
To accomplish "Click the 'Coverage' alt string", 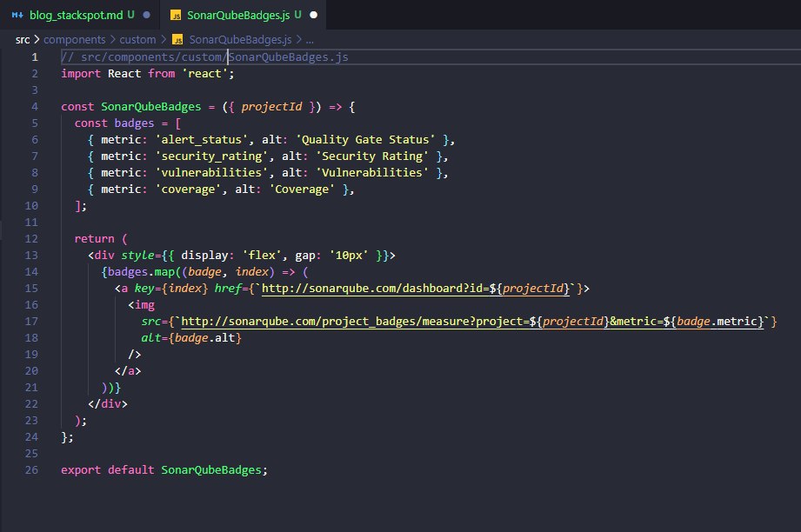I will [x=302, y=189].
